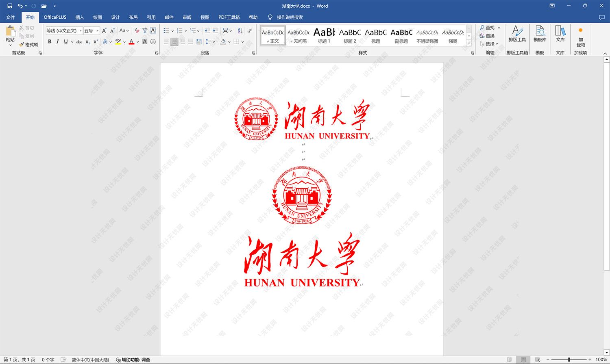The height and width of the screenshot is (364, 610).
Task: Decrease paragraph indent
Action: pos(207,31)
